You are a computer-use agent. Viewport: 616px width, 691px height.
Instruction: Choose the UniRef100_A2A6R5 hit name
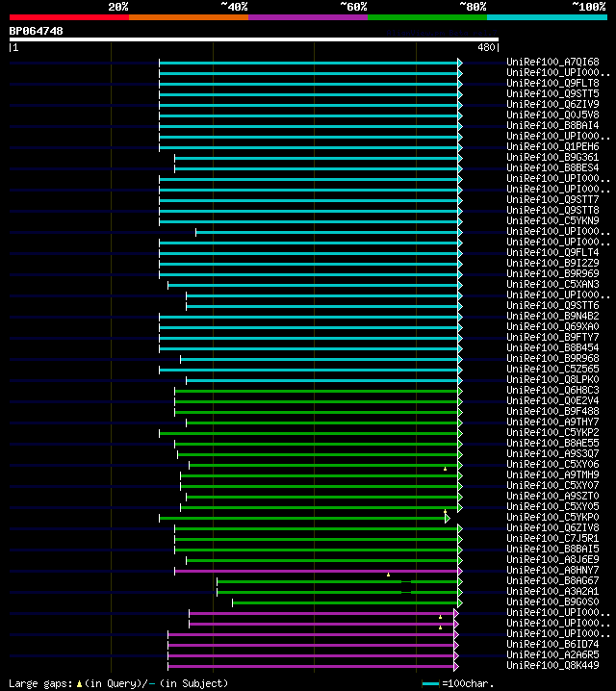coord(552,654)
